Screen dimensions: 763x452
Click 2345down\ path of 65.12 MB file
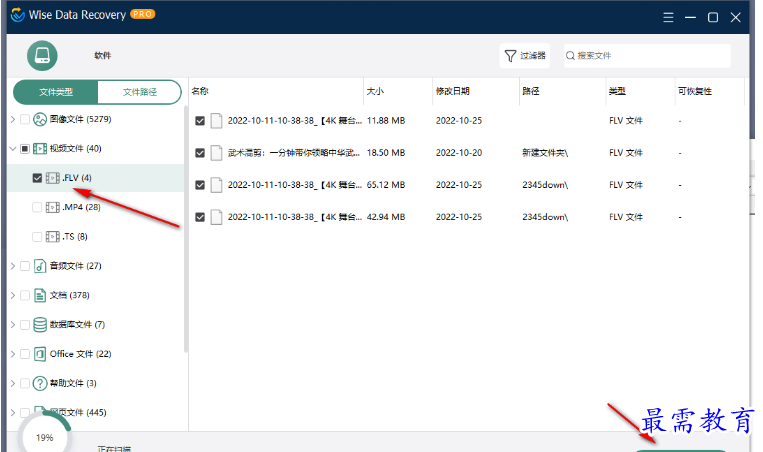[x=545, y=185]
